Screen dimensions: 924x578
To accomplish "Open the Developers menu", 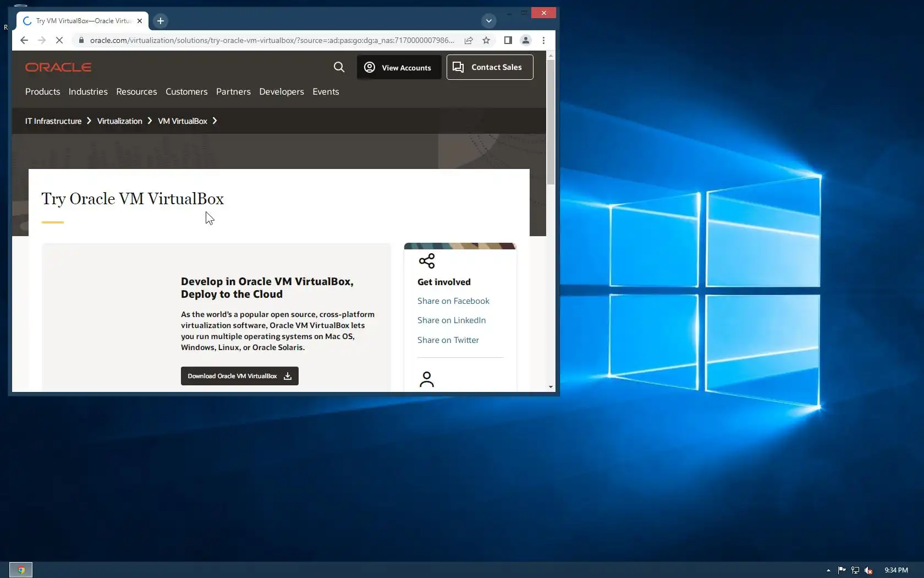I will pos(282,91).
